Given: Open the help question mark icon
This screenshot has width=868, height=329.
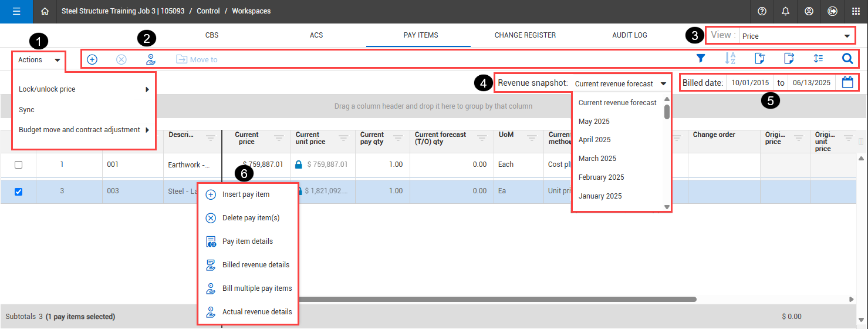Looking at the screenshot, I should (x=762, y=11).
